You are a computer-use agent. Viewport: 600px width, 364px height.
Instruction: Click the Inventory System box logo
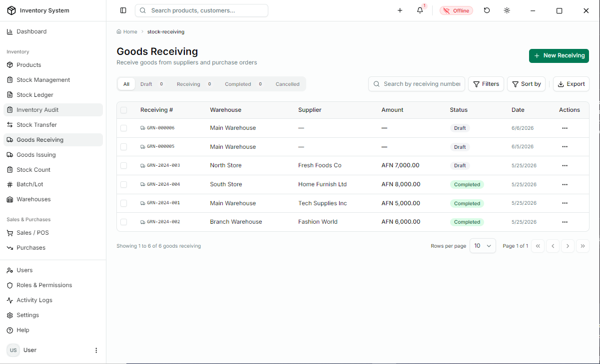click(x=11, y=10)
